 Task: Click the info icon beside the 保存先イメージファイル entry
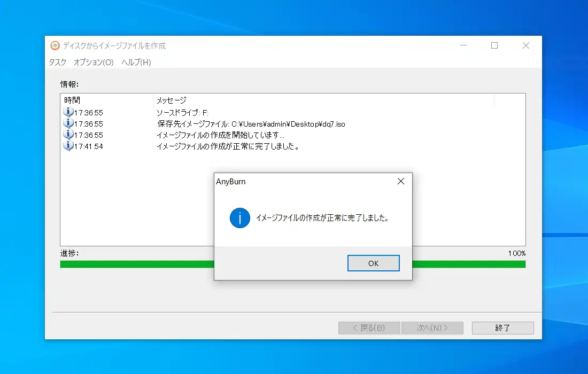pyautogui.click(x=68, y=123)
